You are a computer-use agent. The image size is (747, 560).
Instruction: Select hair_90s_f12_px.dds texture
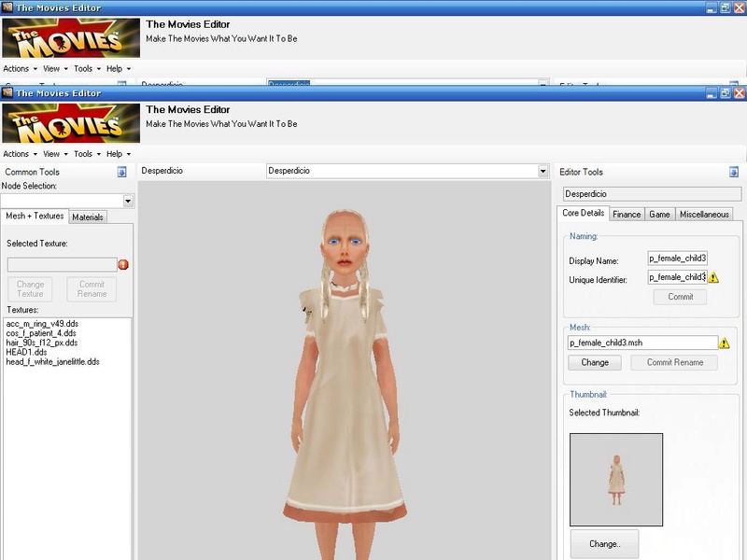[41, 343]
